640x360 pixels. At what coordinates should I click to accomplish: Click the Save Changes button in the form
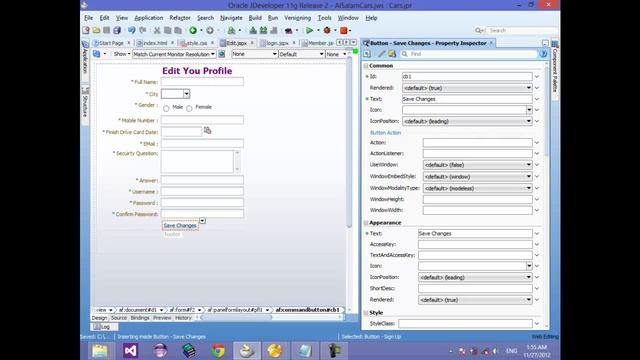pyautogui.click(x=180, y=225)
